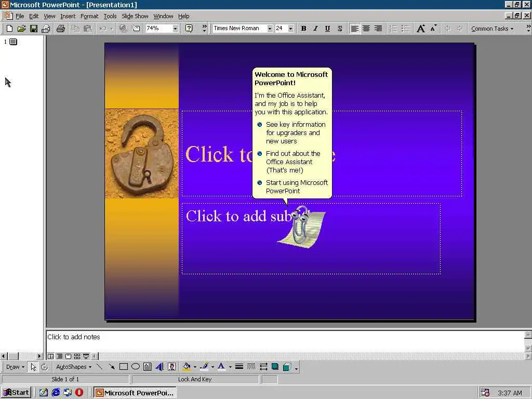Open Shadow settings on the drawing toolbar
This screenshot has width=532, height=399.
275,367
